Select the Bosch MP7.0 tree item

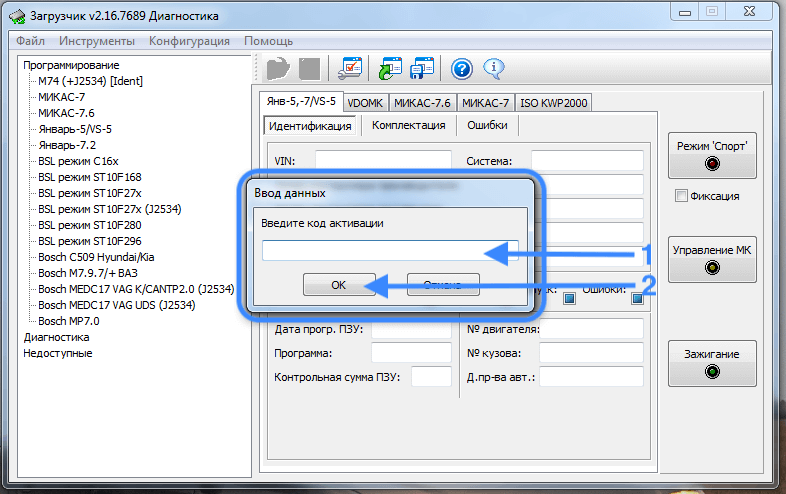(69, 321)
